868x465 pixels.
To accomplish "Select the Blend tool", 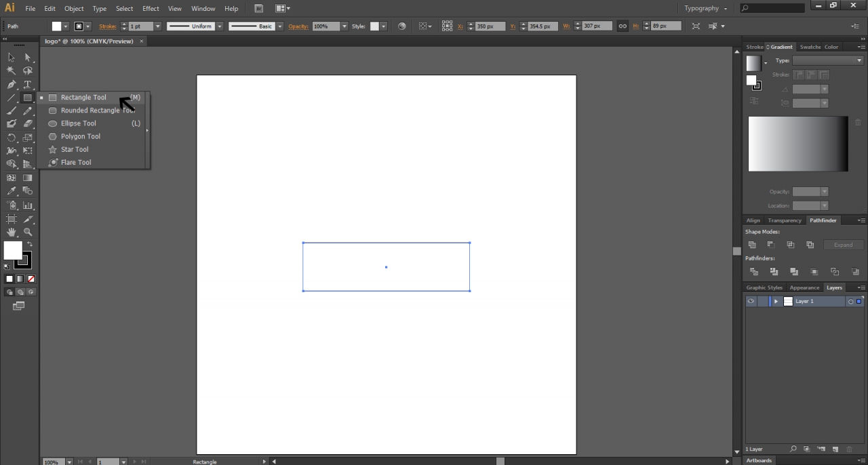I will click(x=28, y=191).
